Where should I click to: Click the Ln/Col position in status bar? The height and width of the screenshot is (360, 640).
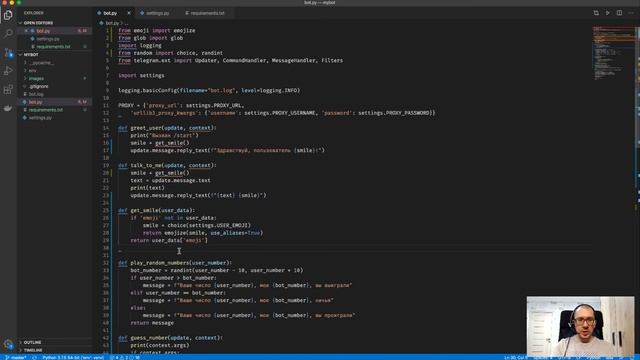pos(516,358)
